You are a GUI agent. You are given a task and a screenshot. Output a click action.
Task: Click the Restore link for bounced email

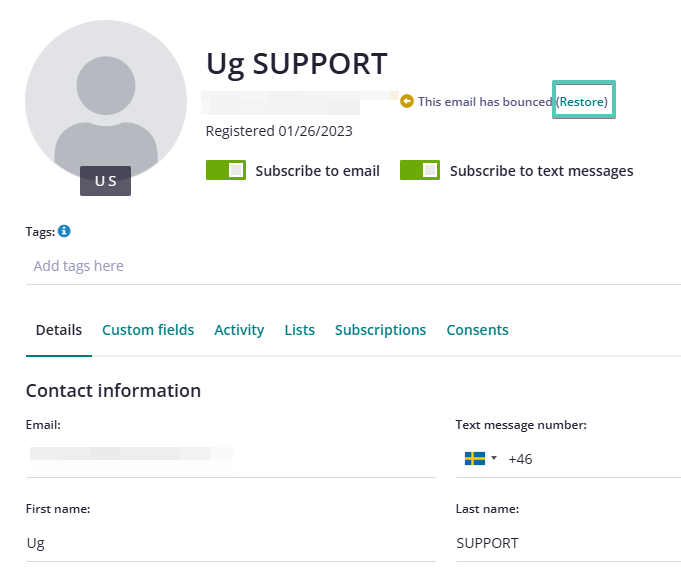click(x=583, y=102)
